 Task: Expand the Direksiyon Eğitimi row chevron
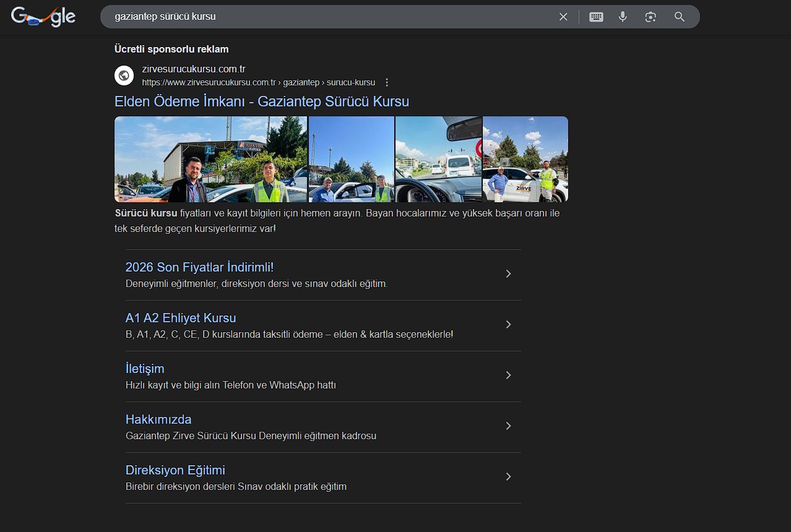tap(508, 476)
